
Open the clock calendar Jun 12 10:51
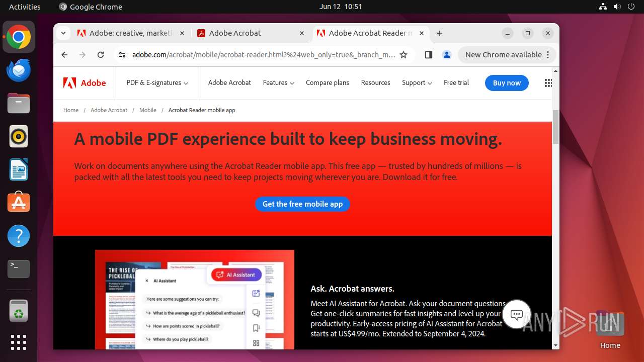[341, 7]
